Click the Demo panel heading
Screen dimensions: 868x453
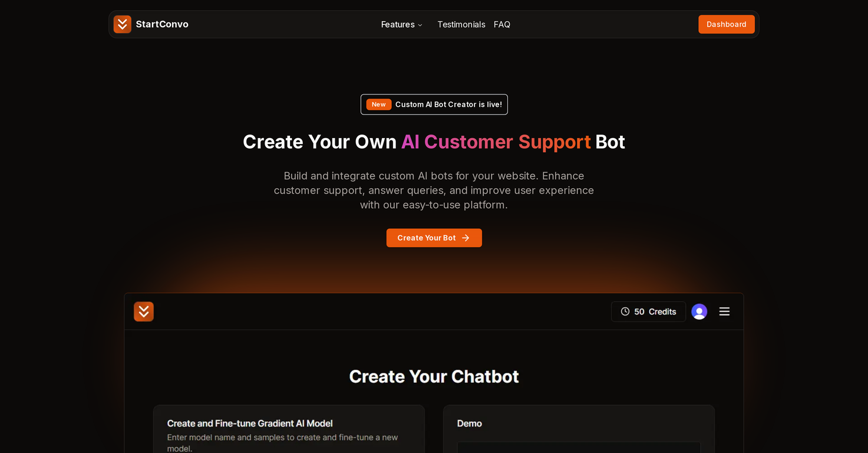(x=470, y=424)
